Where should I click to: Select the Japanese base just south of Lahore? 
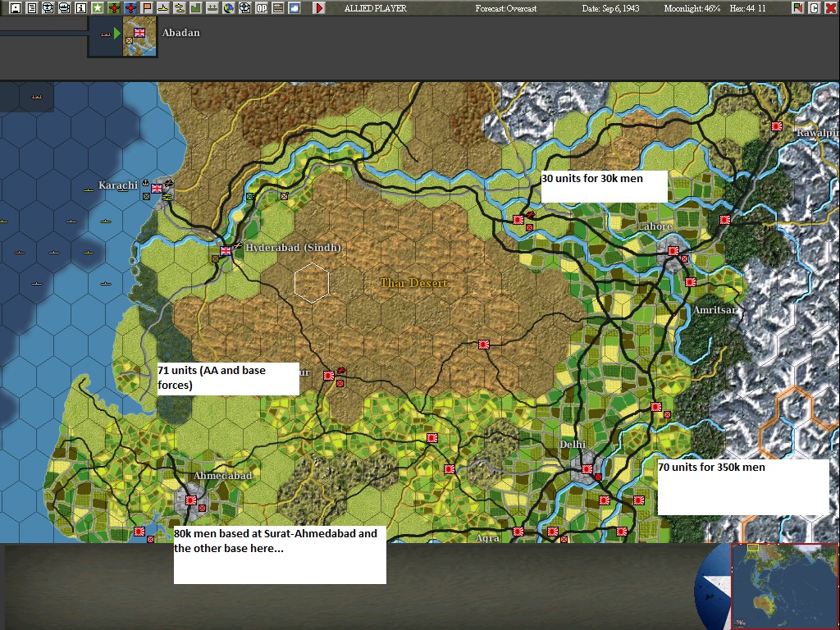click(x=691, y=282)
